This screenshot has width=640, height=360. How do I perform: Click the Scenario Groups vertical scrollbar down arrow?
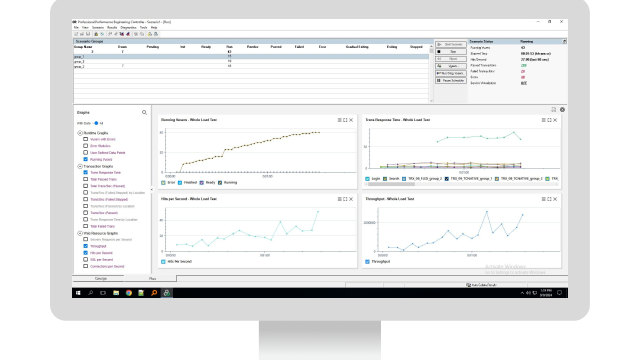(431, 100)
